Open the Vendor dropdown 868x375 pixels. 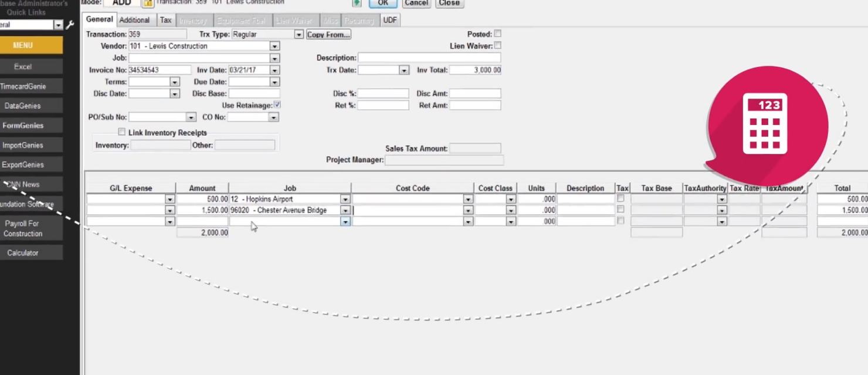tap(274, 46)
